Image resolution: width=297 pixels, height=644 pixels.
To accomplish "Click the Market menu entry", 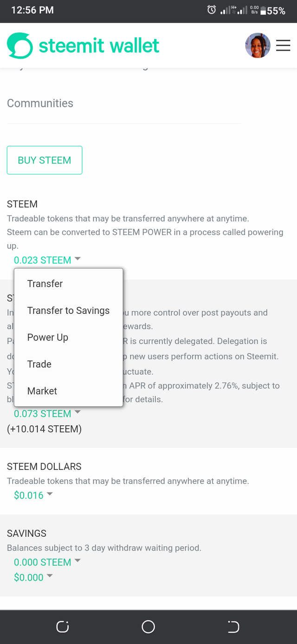I will (x=42, y=391).
